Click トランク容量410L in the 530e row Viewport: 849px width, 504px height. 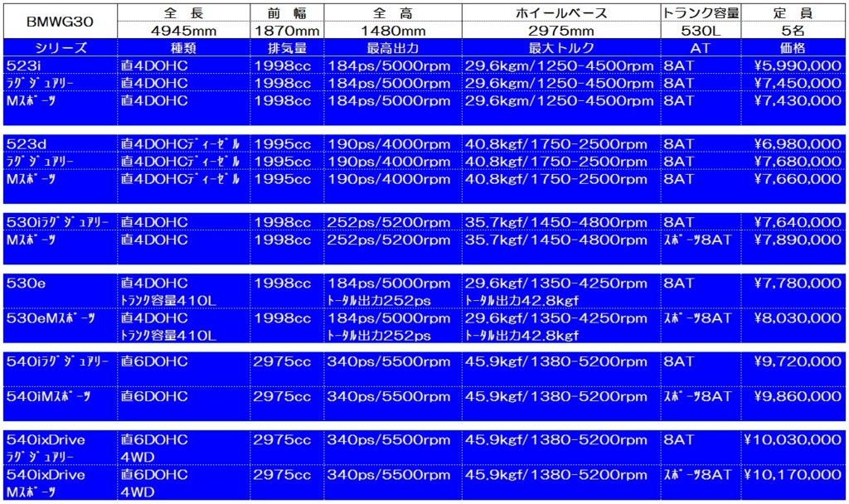[168, 300]
